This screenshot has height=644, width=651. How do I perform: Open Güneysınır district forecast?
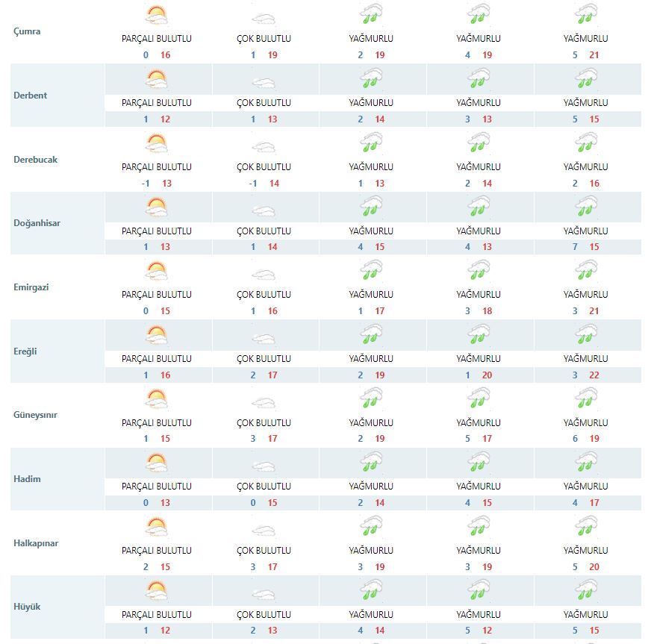(x=35, y=415)
